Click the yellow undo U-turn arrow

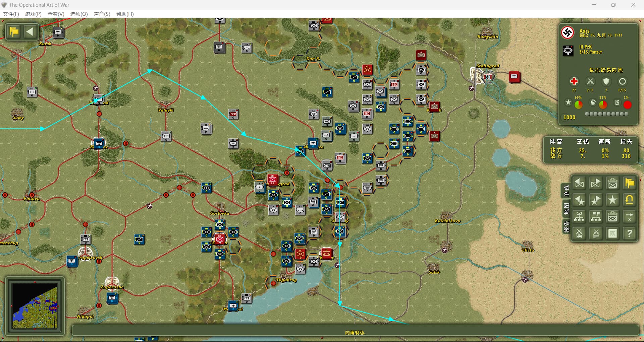pyautogui.click(x=630, y=200)
